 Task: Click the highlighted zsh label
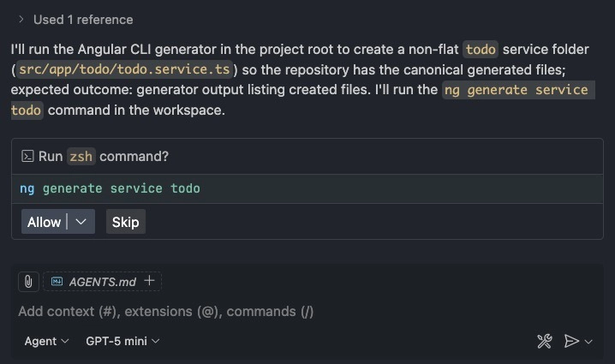(x=81, y=157)
